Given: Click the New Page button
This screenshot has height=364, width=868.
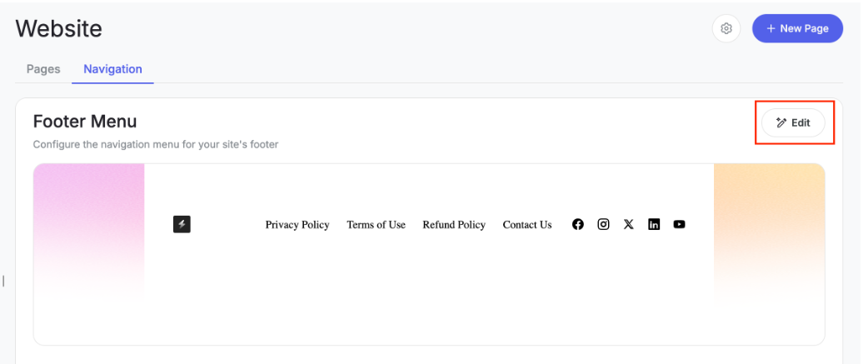Looking at the screenshot, I should click(x=797, y=28).
